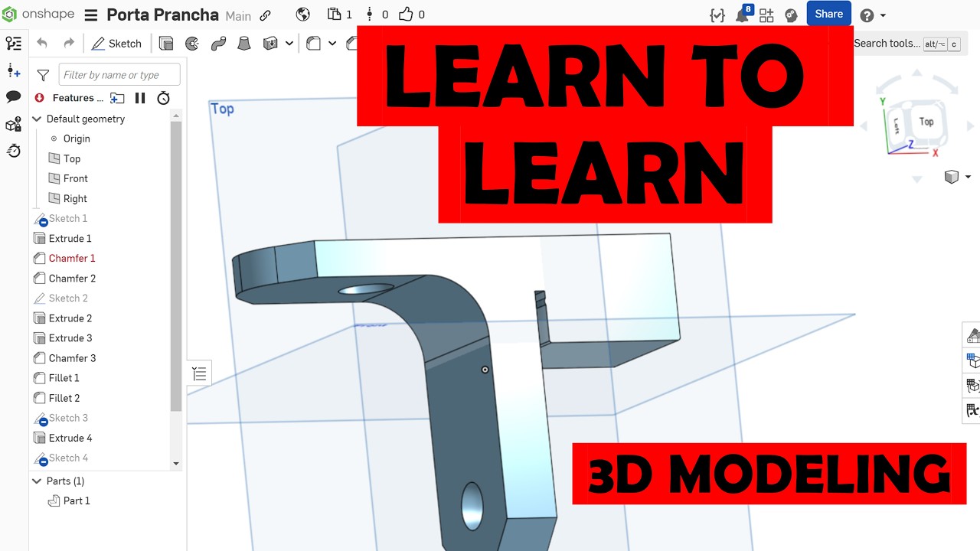Image resolution: width=980 pixels, height=551 pixels.
Task: Click the Redo arrow
Action: [x=69, y=44]
